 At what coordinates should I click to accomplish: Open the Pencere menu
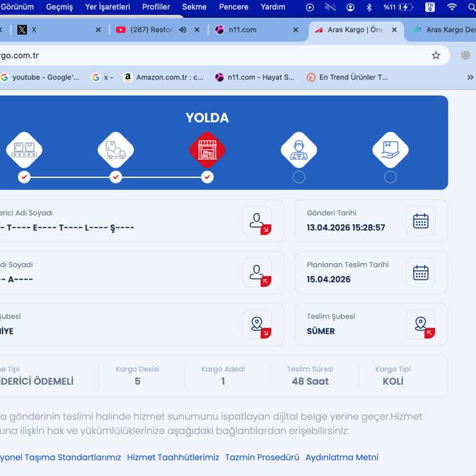click(234, 7)
